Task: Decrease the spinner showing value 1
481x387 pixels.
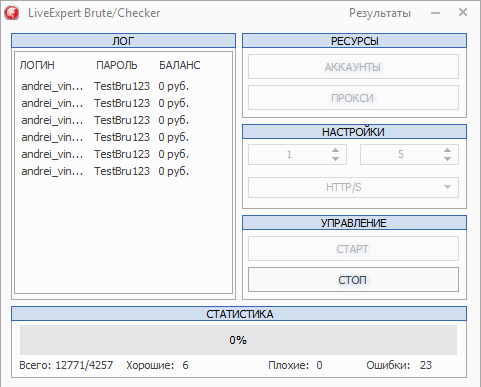Action: [335, 159]
